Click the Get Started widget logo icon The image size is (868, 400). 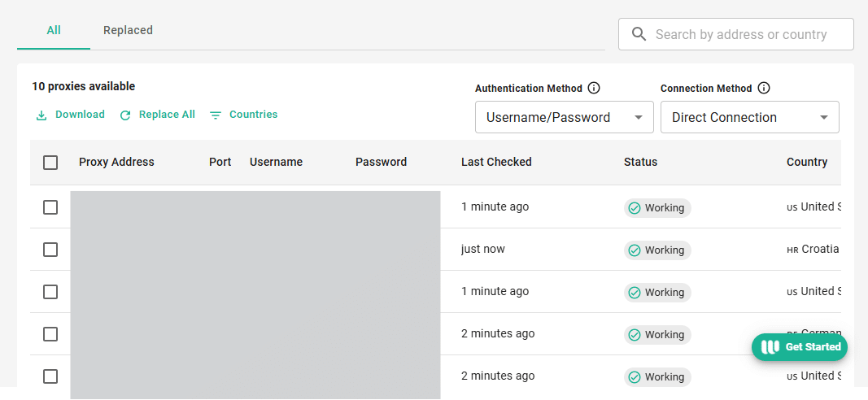770,347
